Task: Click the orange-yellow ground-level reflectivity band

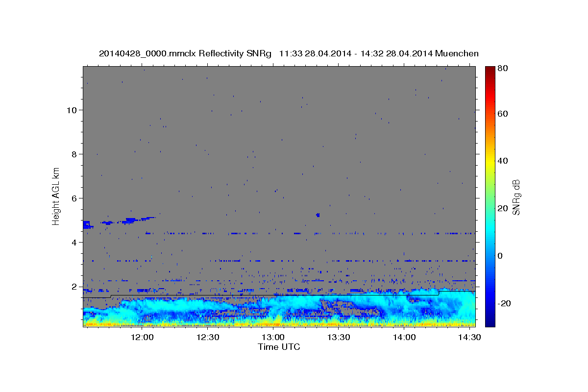Action: tap(279, 323)
